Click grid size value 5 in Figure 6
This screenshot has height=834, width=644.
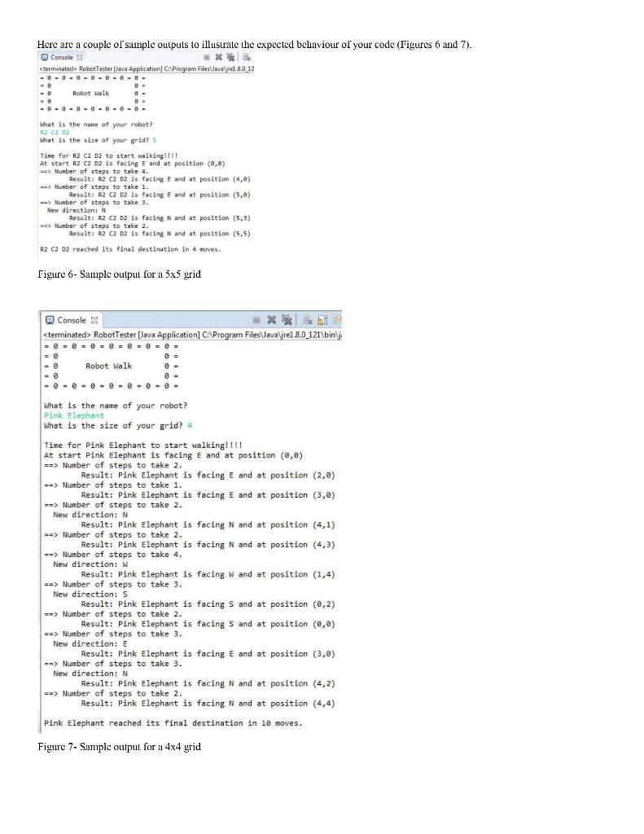pos(154,140)
